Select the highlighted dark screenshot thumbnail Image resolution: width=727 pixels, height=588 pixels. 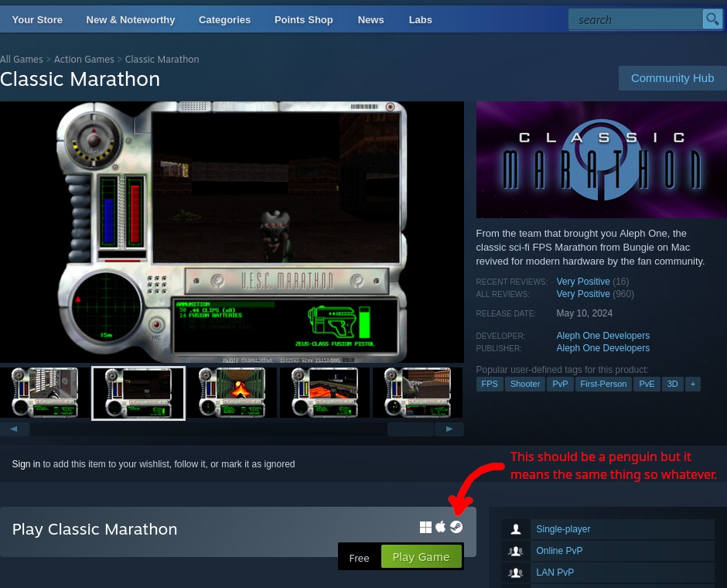point(138,393)
